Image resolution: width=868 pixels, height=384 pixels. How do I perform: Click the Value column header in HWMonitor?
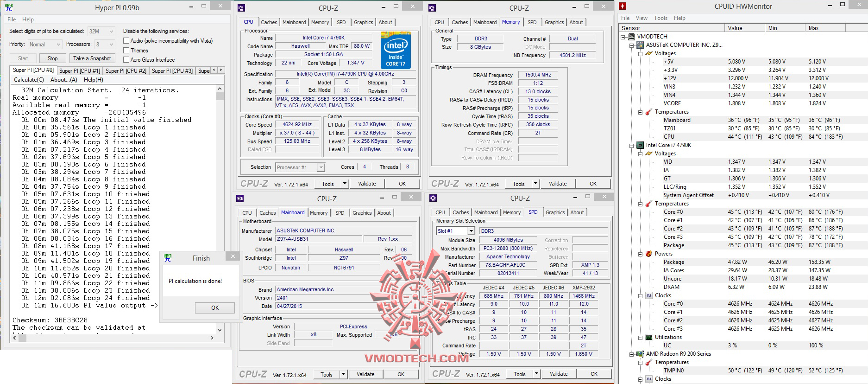click(x=745, y=28)
